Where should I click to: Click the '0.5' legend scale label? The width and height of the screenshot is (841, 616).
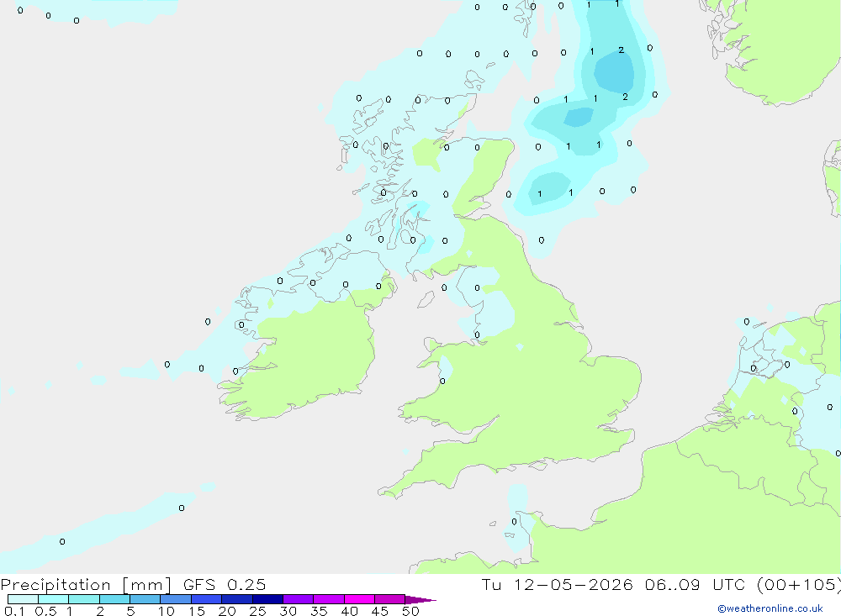45,611
